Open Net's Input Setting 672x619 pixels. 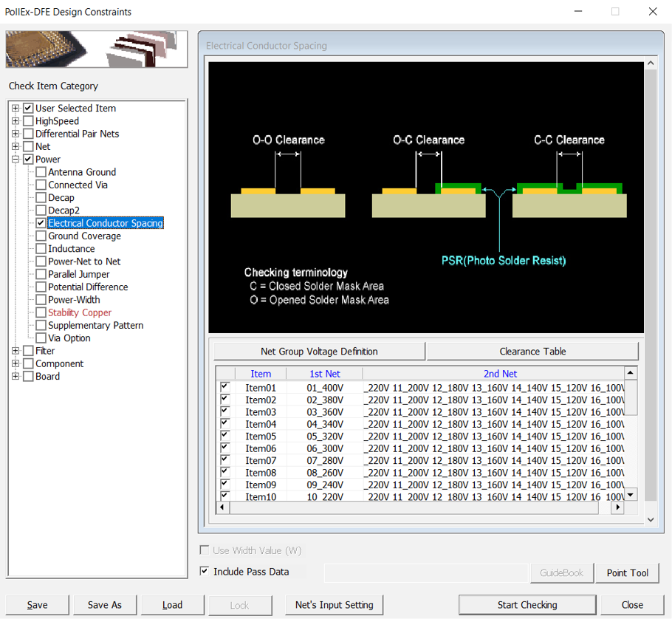point(334,605)
